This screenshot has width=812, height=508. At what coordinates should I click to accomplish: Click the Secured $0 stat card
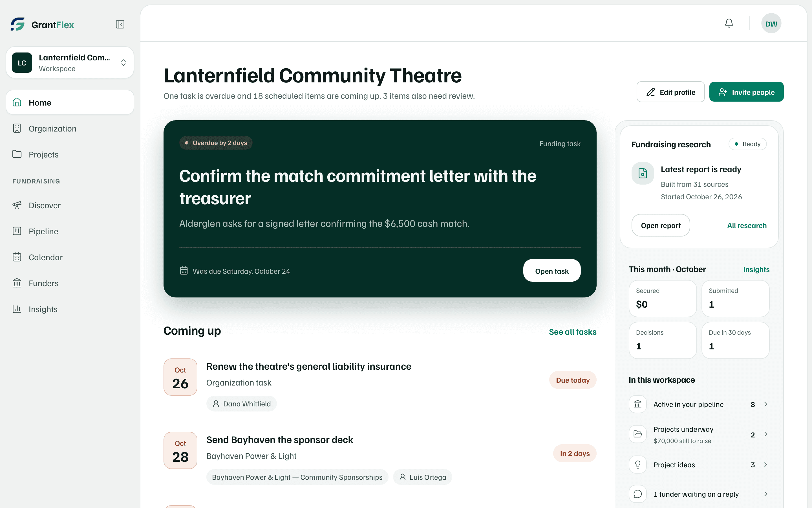662,298
